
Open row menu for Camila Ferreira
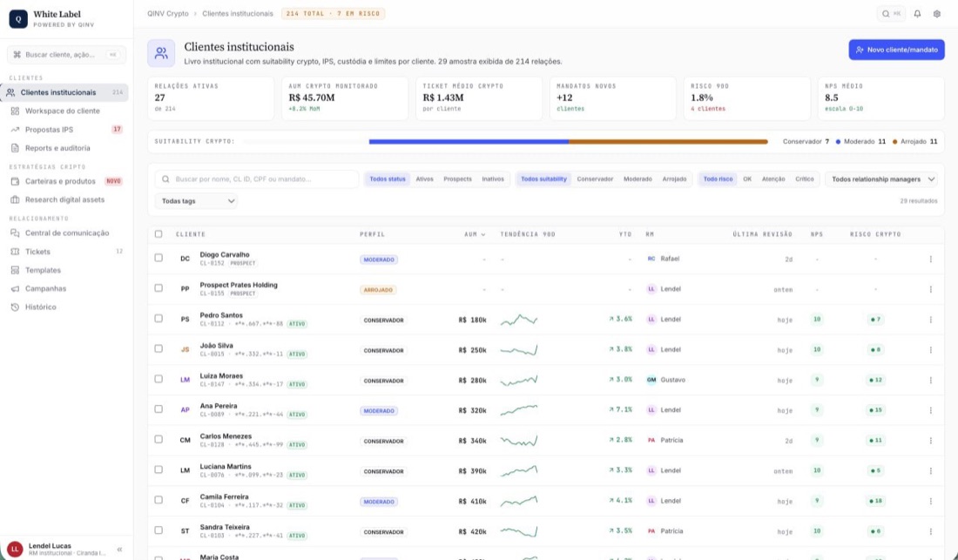(930, 501)
